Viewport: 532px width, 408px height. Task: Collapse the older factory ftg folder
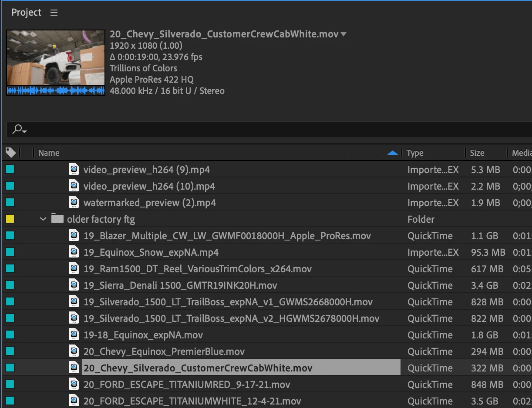[x=43, y=219]
